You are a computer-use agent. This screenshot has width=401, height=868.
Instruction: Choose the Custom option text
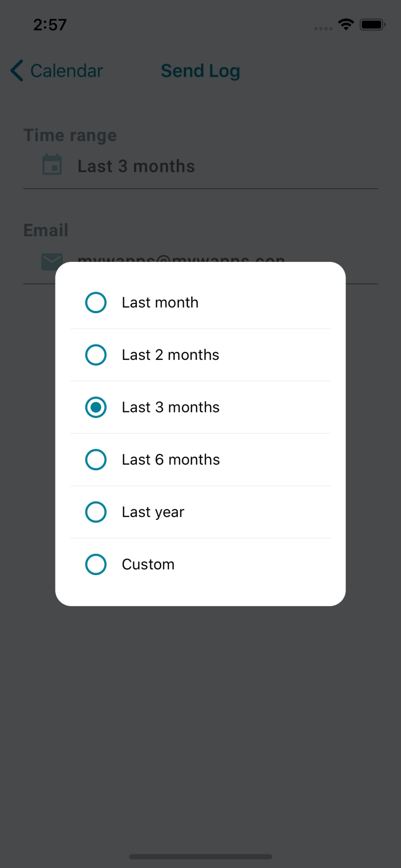pyautogui.click(x=148, y=565)
